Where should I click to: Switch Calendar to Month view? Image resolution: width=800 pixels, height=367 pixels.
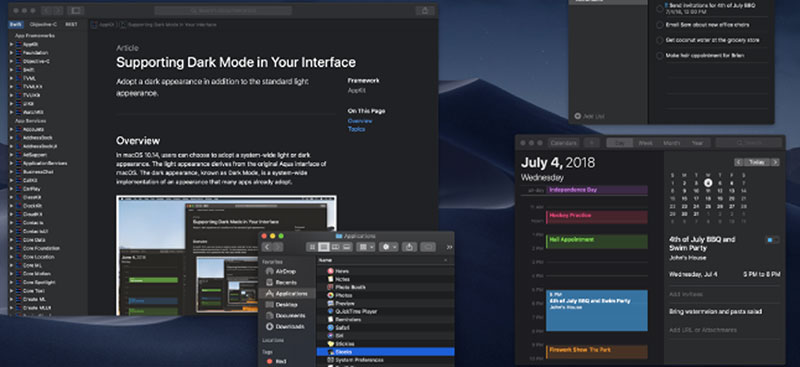671,143
